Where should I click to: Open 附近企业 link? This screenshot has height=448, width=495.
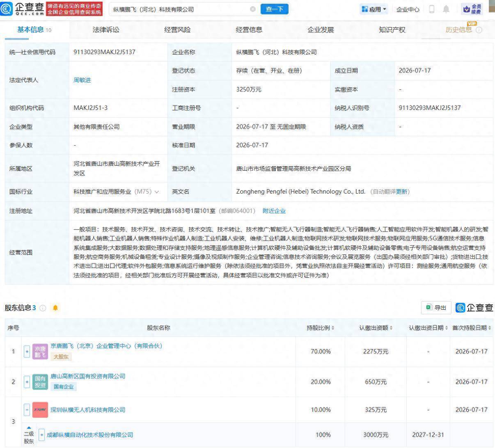[274, 211]
